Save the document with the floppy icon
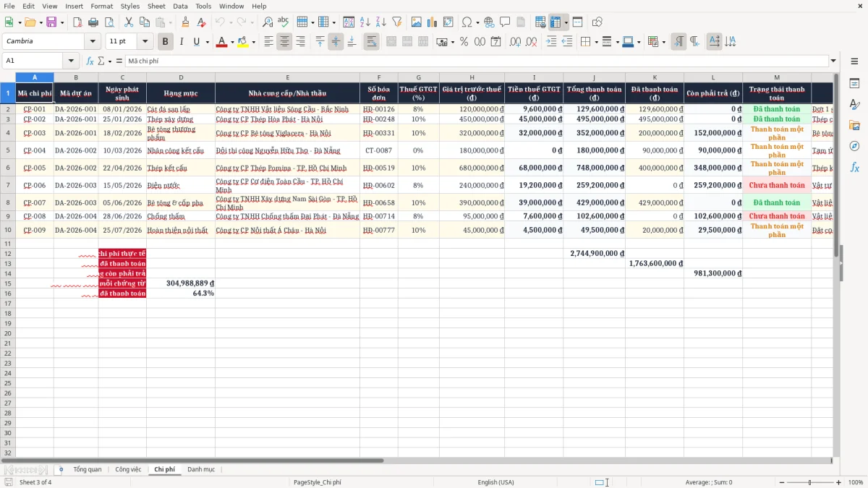Screen dimensions: 868x488 51,22
